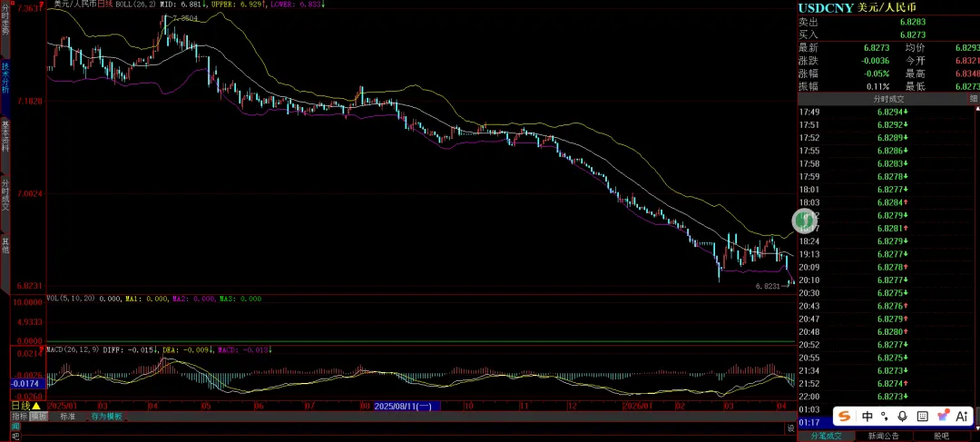This screenshot has height=442, width=980.
Task: Click the 涨幅 value -0.05%
Action: pyautogui.click(x=878, y=74)
